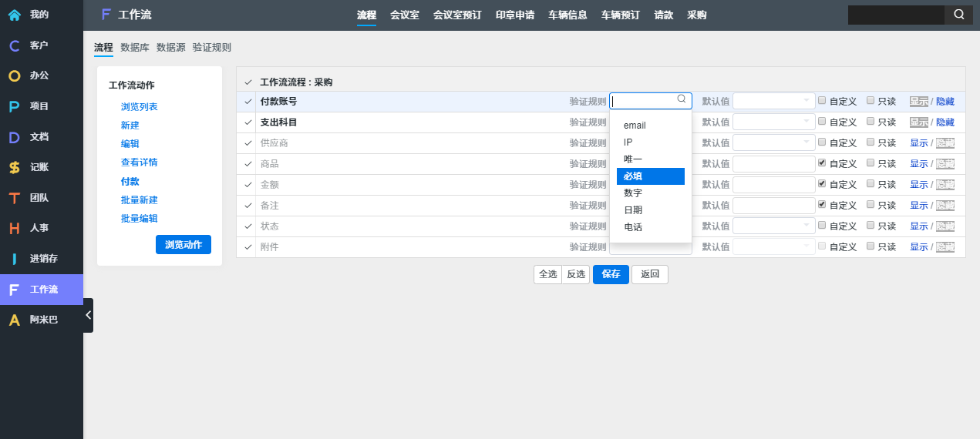980x439 pixels.
Task: Click the home icon for 我的
Action: [x=14, y=15]
